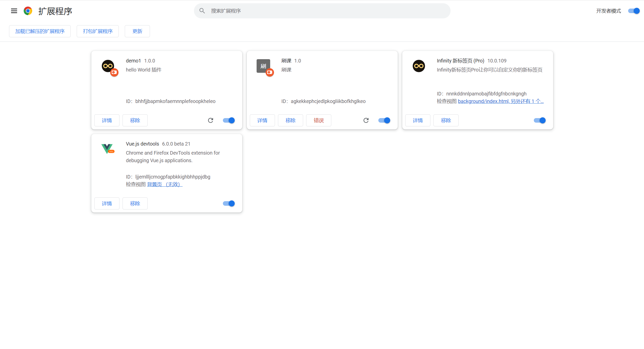The width and height of the screenshot is (644, 349).
Task: Disable the demo1 extension toggle
Action: (229, 120)
